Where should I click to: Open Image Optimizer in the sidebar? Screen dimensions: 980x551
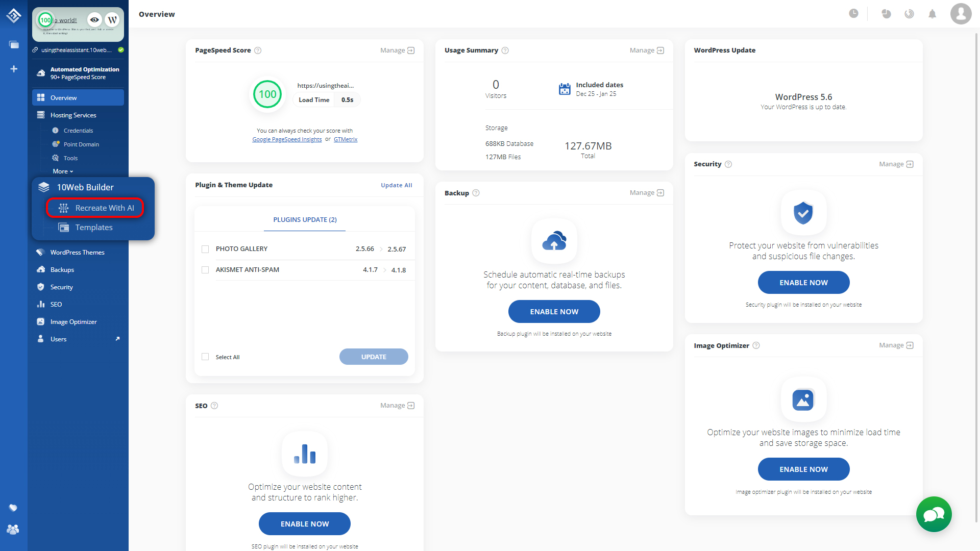(x=73, y=322)
